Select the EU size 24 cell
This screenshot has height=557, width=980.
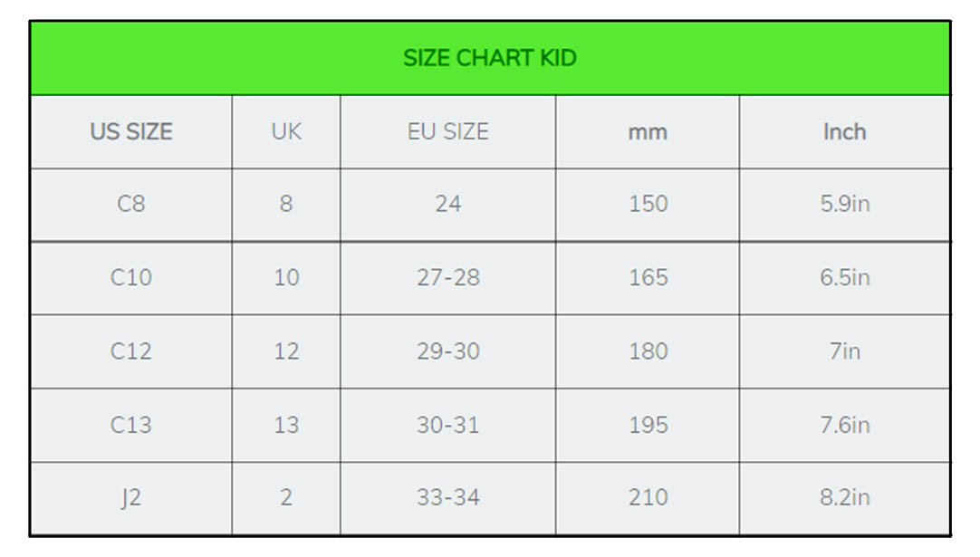click(448, 204)
